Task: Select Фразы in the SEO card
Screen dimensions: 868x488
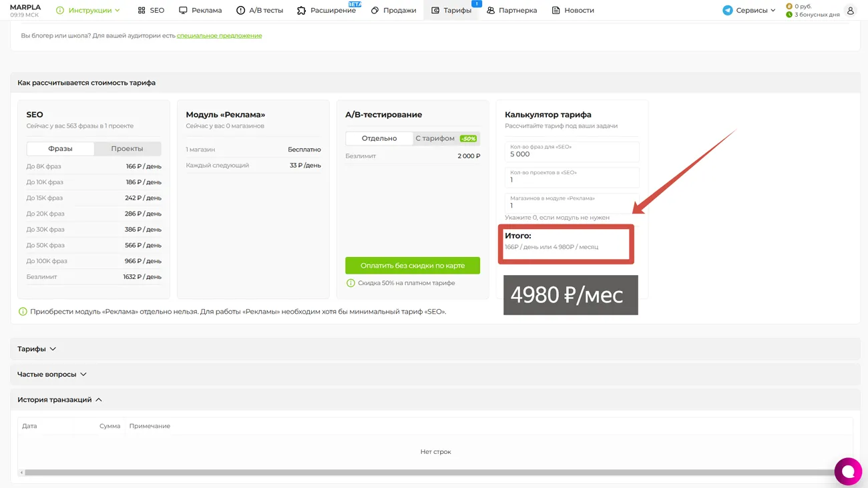Action: pos(60,149)
